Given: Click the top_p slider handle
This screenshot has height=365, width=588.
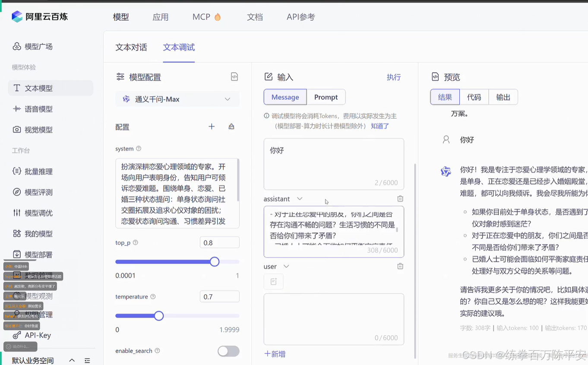Looking at the screenshot, I should click(215, 262).
